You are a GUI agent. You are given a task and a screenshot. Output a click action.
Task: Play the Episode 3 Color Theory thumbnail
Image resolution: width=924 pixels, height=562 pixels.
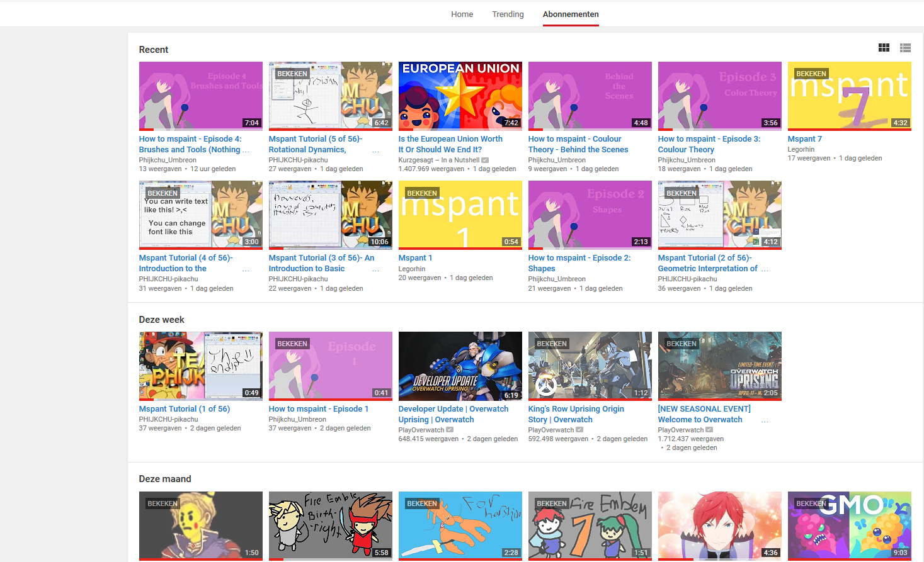pyautogui.click(x=720, y=96)
